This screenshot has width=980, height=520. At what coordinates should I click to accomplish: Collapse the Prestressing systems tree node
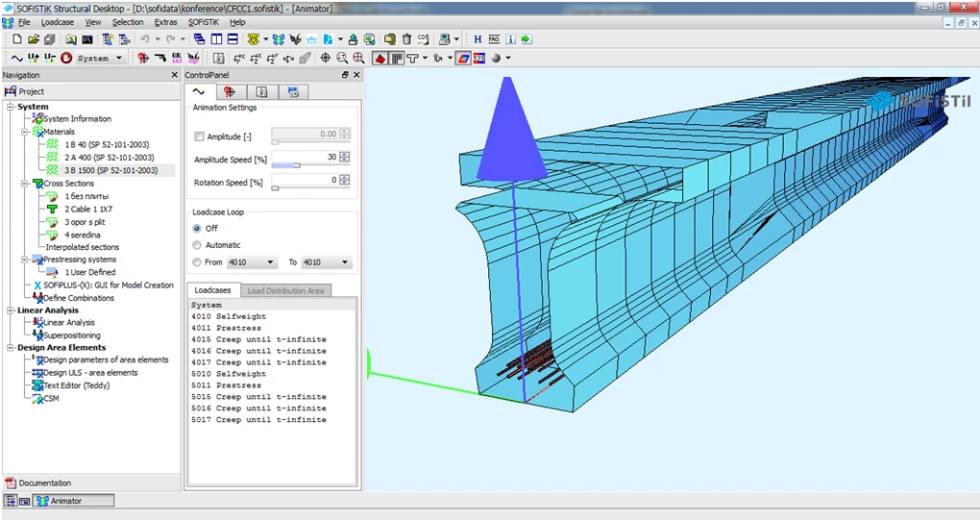(25, 259)
